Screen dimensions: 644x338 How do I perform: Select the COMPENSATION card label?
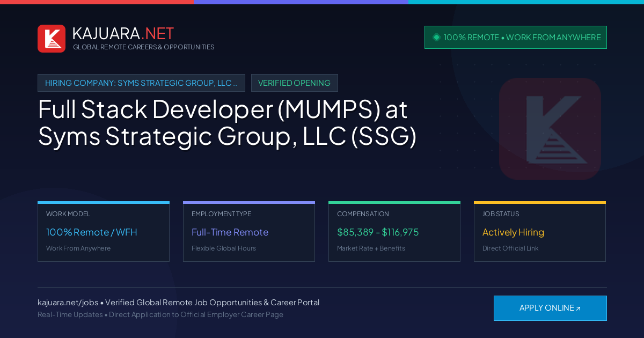point(363,214)
